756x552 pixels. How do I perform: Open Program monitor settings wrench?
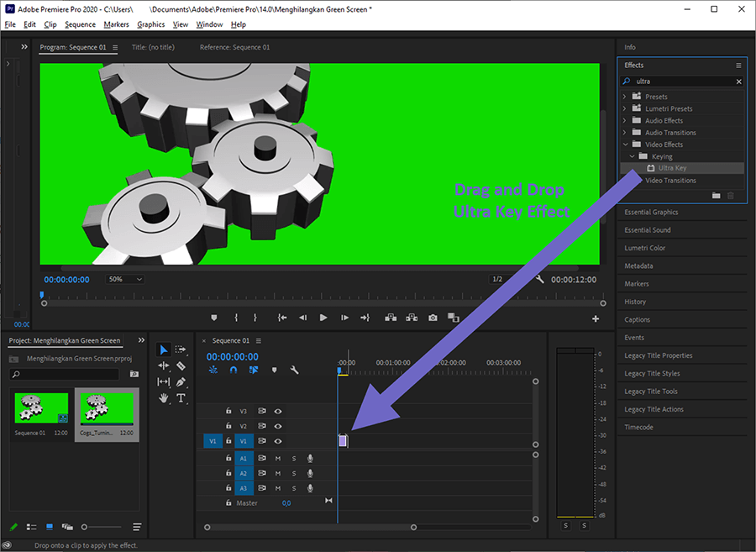539,279
